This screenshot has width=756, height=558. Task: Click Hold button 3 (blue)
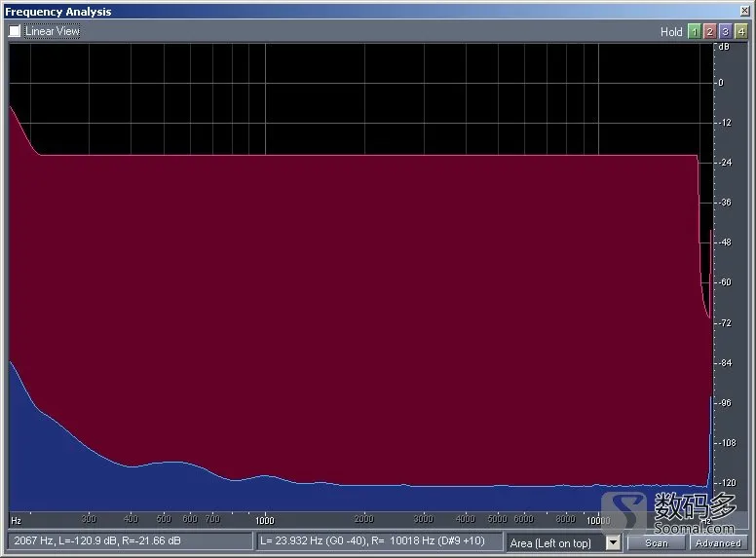(725, 32)
